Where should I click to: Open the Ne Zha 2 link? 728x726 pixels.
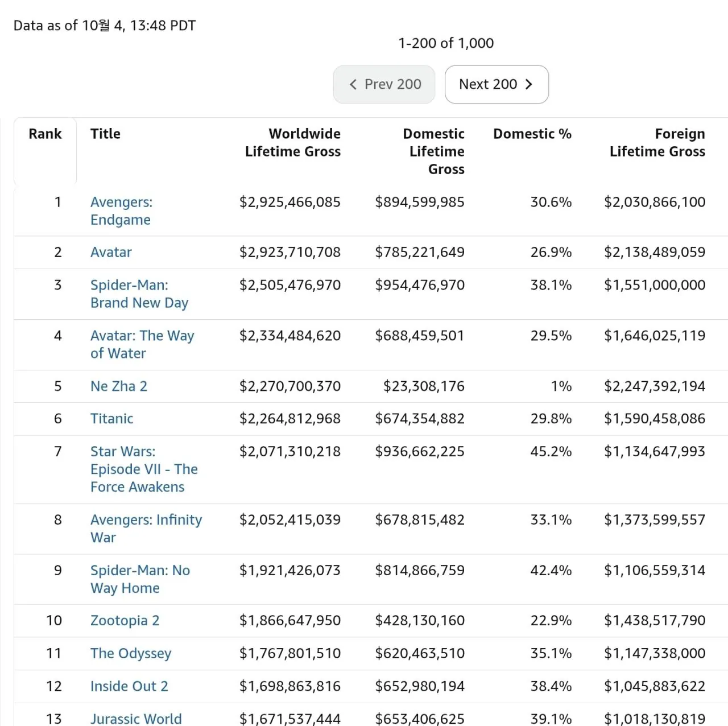click(x=119, y=386)
